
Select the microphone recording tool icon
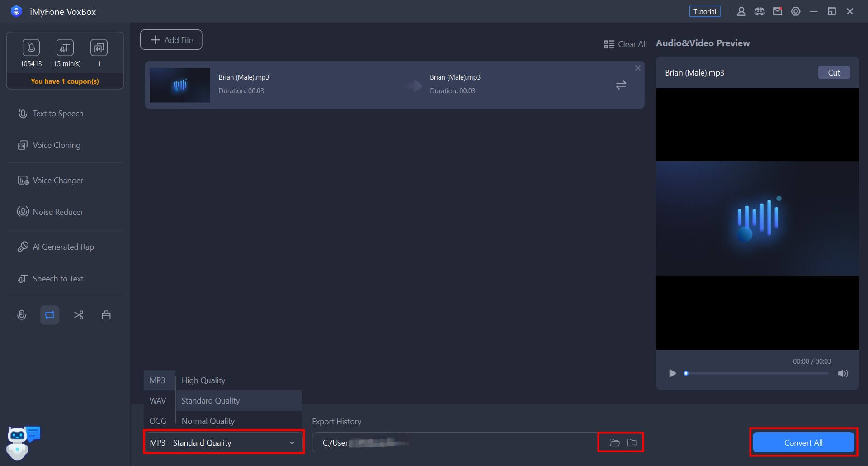(x=22, y=315)
